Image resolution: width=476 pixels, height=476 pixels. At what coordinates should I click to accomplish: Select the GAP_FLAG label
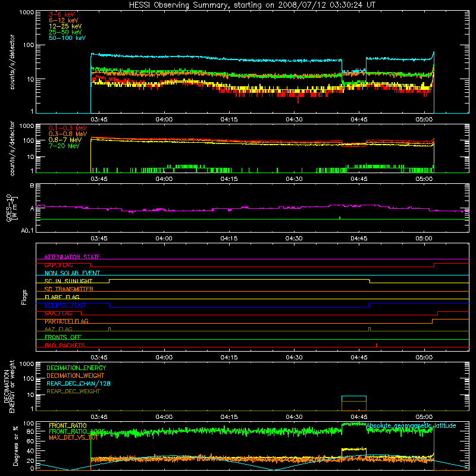(x=58, y=265)
